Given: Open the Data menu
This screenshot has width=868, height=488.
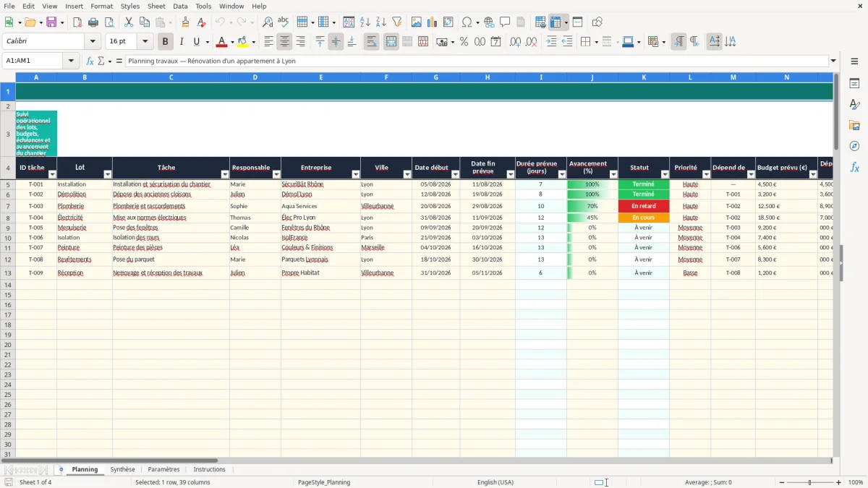Looking at the screenshot, I should click(180, 6).
